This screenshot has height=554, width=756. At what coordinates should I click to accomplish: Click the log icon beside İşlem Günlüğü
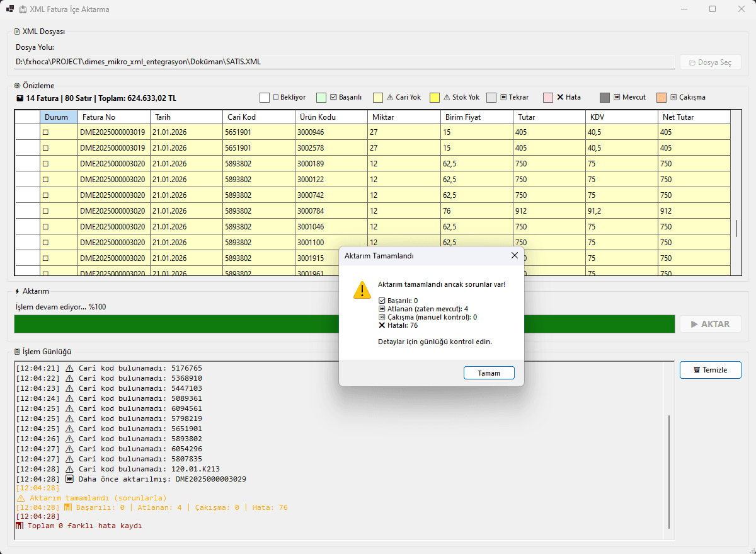(17, 352)
